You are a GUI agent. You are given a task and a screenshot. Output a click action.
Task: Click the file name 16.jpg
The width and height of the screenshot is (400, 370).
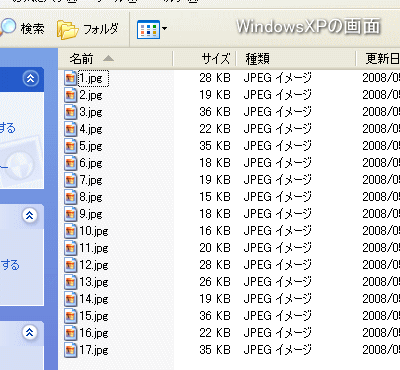tap(94, 334)
